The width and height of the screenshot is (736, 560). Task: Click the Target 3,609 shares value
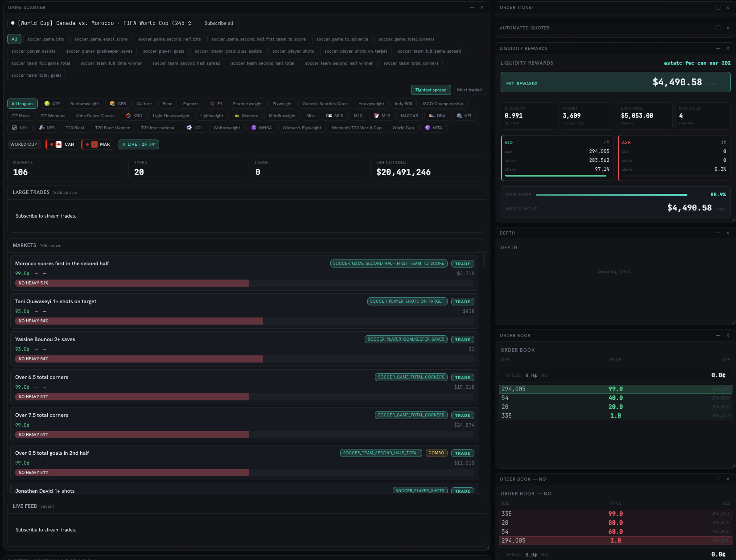pyautogui.click(x=572, y=116)
